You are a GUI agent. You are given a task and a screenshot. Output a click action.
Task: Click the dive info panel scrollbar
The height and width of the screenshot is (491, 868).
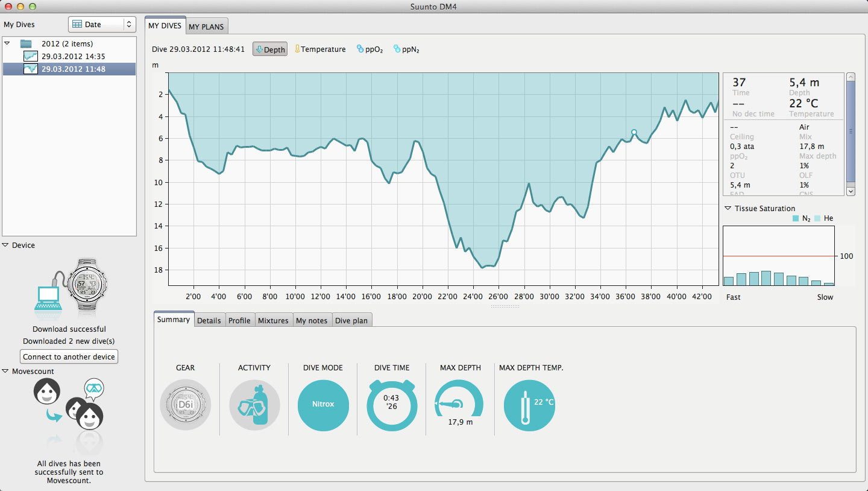[851, 131]
